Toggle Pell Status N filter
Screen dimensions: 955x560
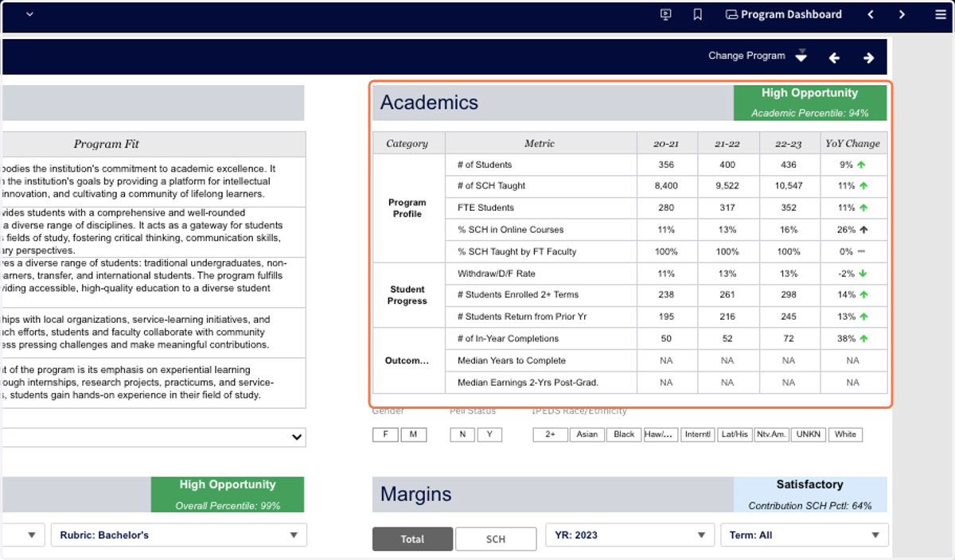tap(462, 434)
